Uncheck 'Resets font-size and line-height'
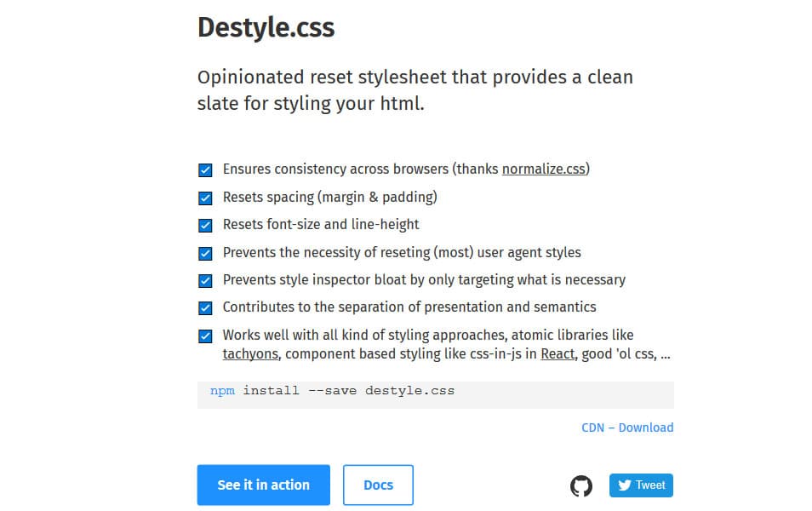Screen dimensions: 812x511 (x=205, y=225)
